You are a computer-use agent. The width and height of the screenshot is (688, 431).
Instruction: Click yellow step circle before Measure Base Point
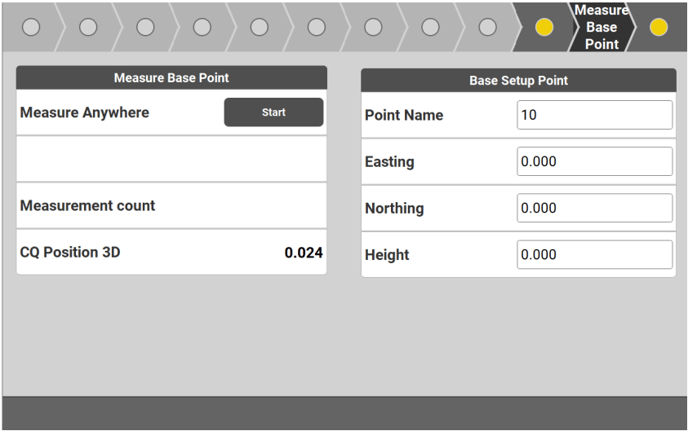coord(544,27)
